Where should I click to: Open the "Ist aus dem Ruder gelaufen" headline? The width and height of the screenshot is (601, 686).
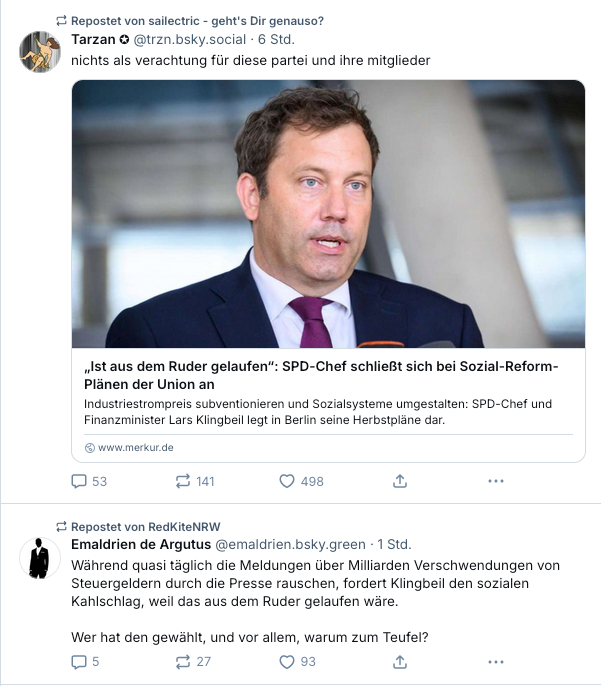[x=321, y=375]
